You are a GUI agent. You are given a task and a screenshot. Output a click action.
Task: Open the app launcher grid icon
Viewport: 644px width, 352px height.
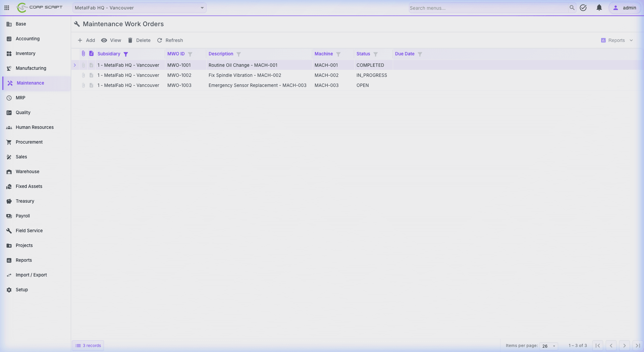tap(6, 8)
